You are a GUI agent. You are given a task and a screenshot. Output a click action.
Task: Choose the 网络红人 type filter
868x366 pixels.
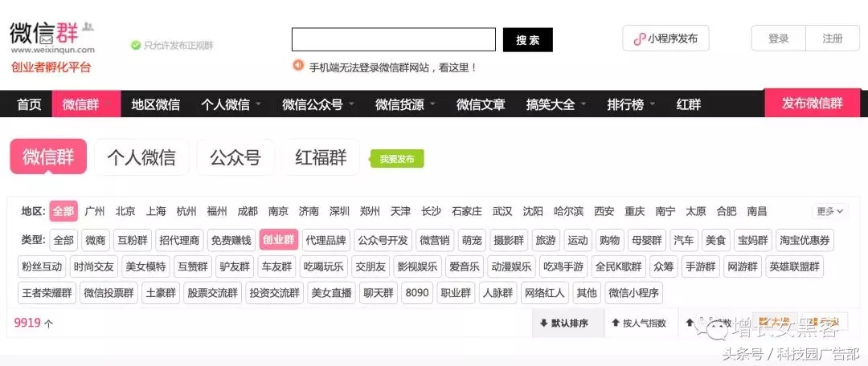coord(545,293)
